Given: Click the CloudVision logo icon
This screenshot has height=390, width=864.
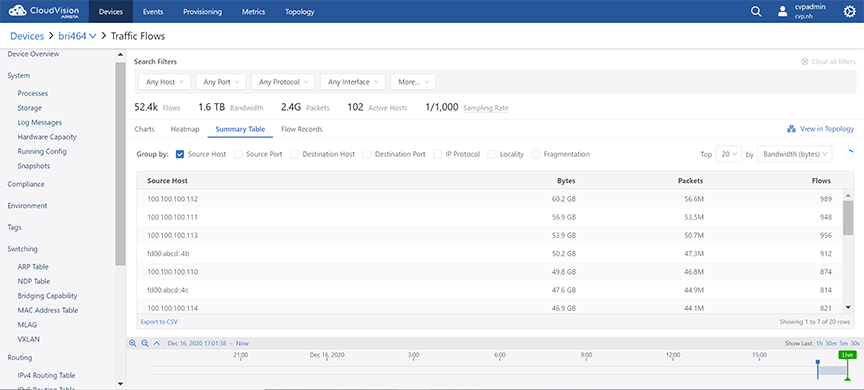Looking at the screenshot, I should point(18,11).
